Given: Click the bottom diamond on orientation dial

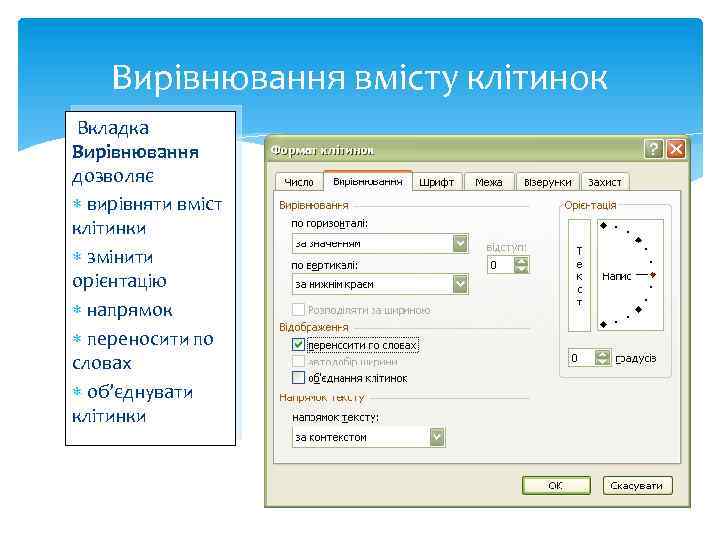Looking at the screenshot, I should [x=604, y=325].
